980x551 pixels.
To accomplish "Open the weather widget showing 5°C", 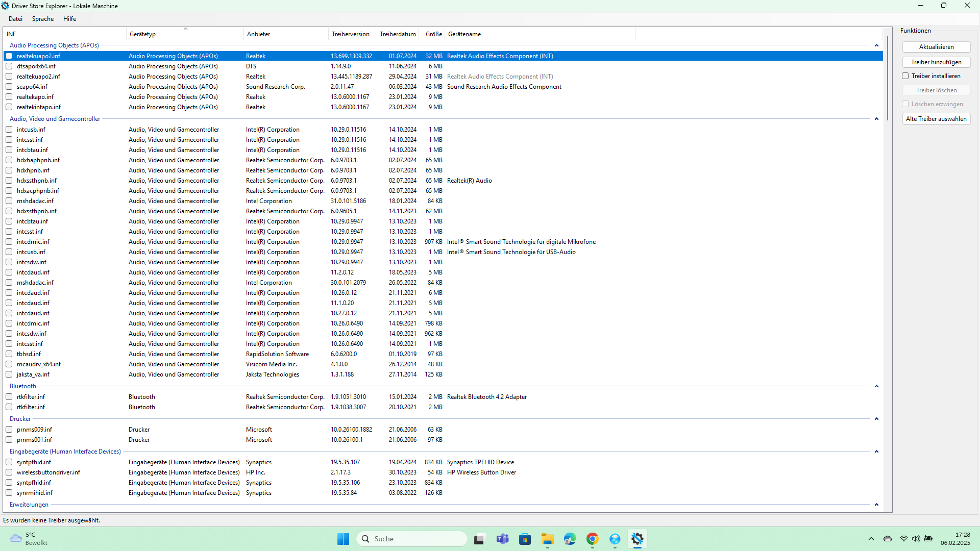I will coord(30,539).
